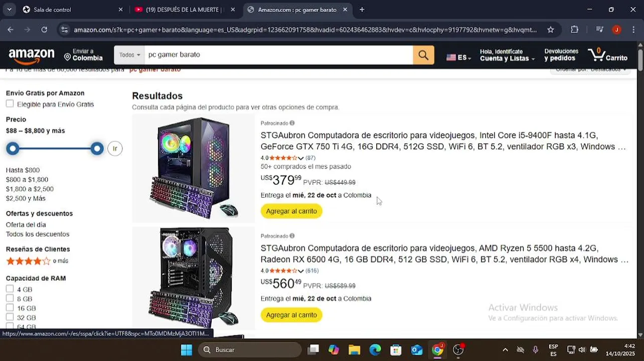Image resolution: width=644 pixels, height=361 pixels.
Task: Open the Chrome extensions puzzle icon
Action: coord(574,30)
